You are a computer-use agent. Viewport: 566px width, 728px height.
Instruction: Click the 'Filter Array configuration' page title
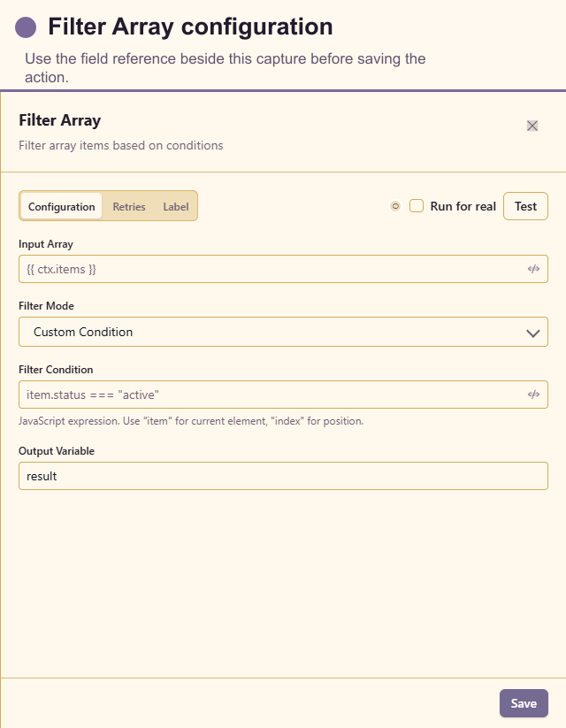pyautogui.click(x=190, y=27)
